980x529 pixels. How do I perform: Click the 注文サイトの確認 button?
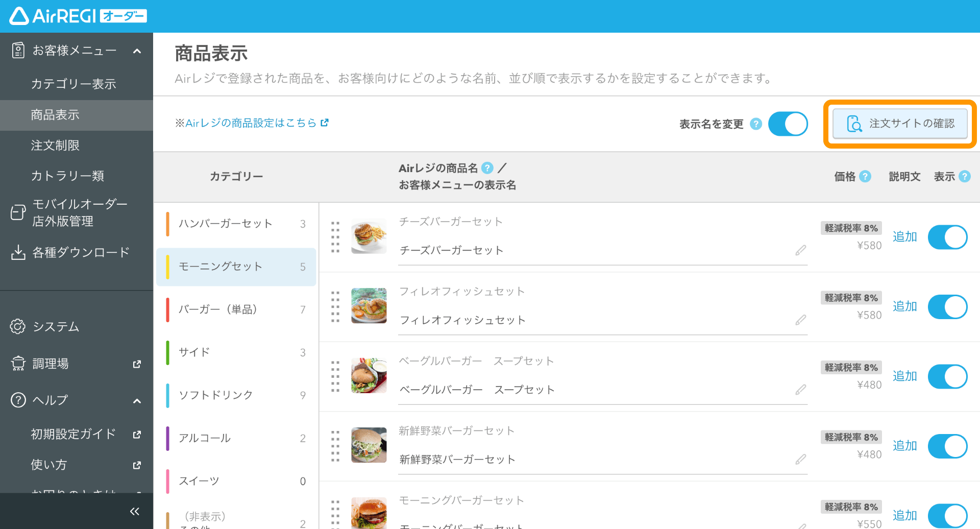click(900, 124)
